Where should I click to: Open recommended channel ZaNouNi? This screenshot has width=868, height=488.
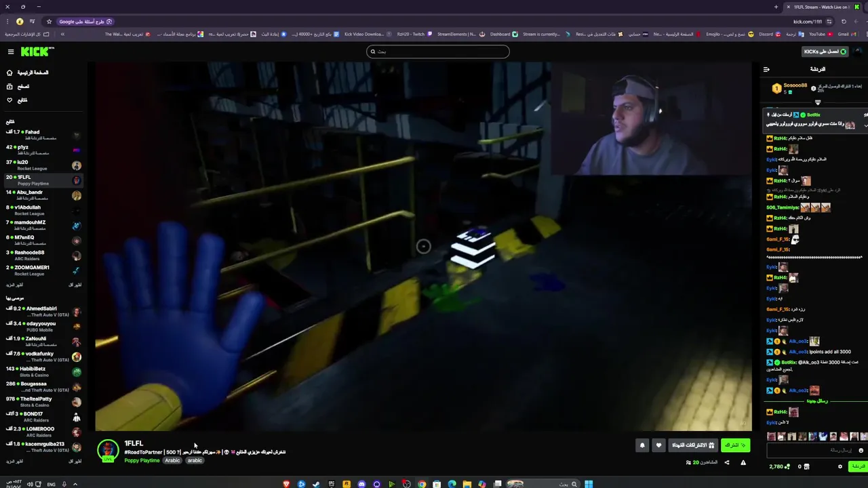pyautogui.click(x=43, y=342)
